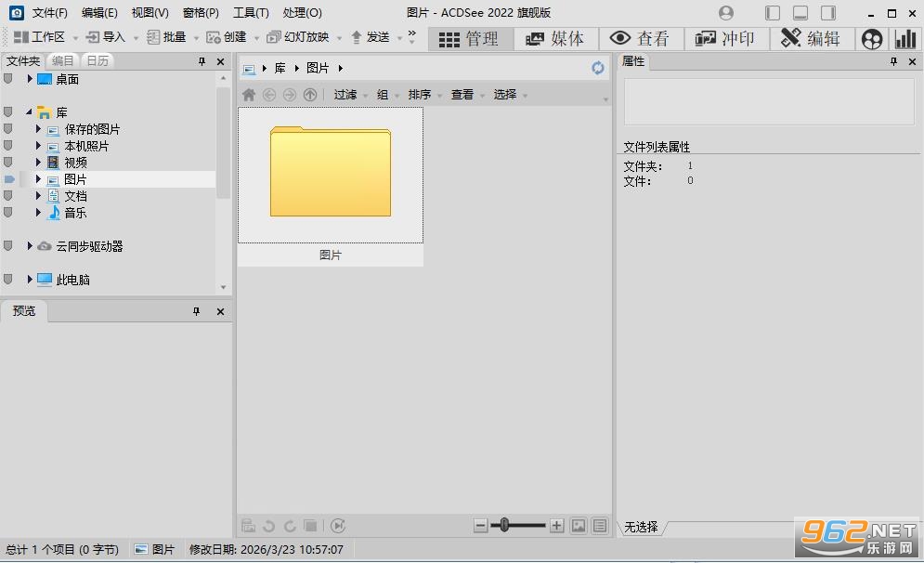
Task: Open the 导入 dropdown arrow
Action: click(137, 38)
